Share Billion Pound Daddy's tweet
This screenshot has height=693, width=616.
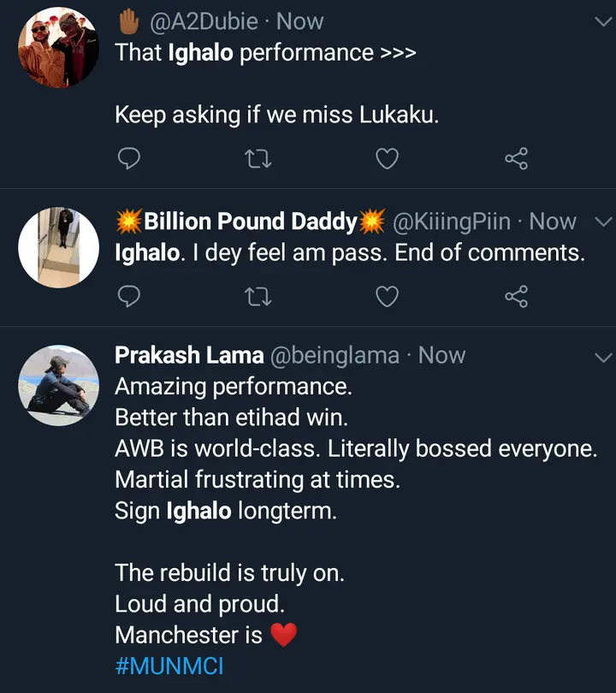pyautogui.click(x=517, y=296)
